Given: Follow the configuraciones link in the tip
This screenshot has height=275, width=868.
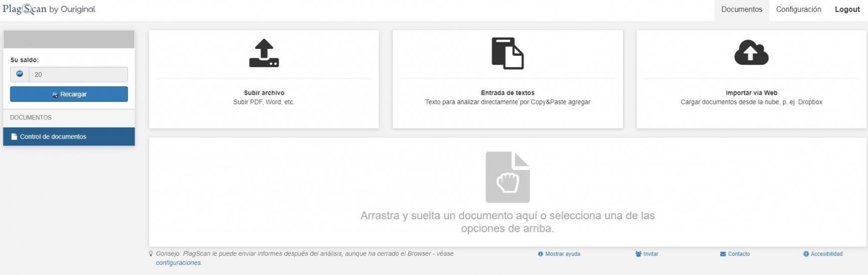Looking at the screenshot, I should [178, 263].
